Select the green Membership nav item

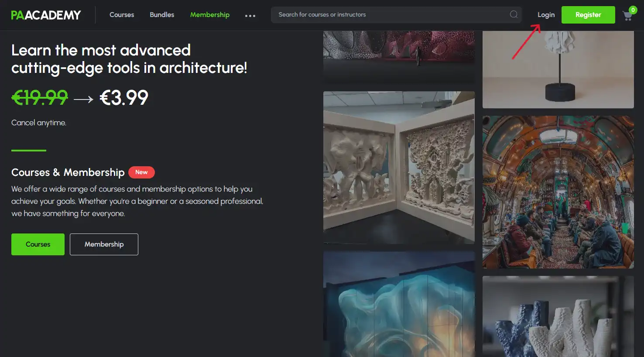[x=209, y=15]
